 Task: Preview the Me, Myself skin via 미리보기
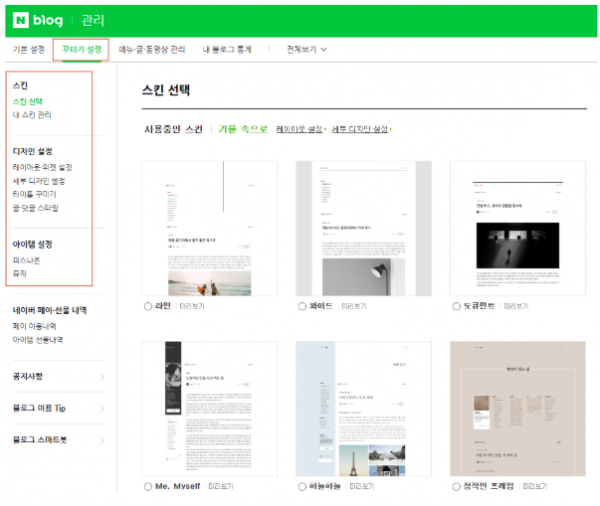[x=221, y=486]
